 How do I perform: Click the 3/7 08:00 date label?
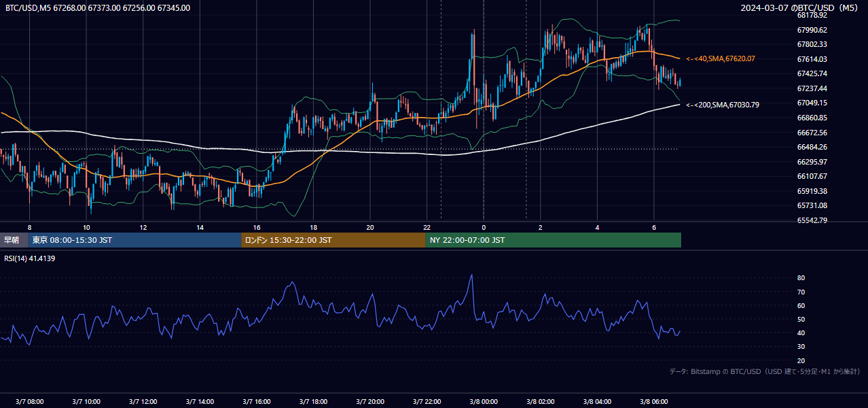29,401
